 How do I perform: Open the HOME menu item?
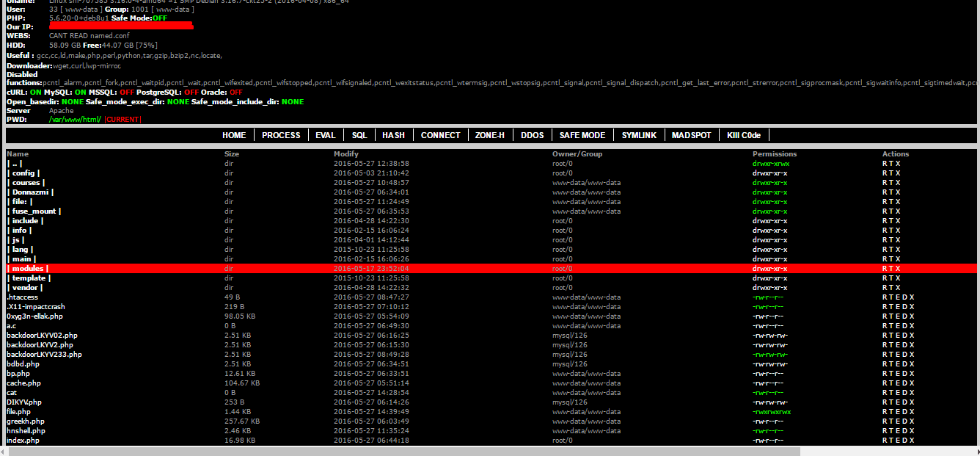(234, 135)
